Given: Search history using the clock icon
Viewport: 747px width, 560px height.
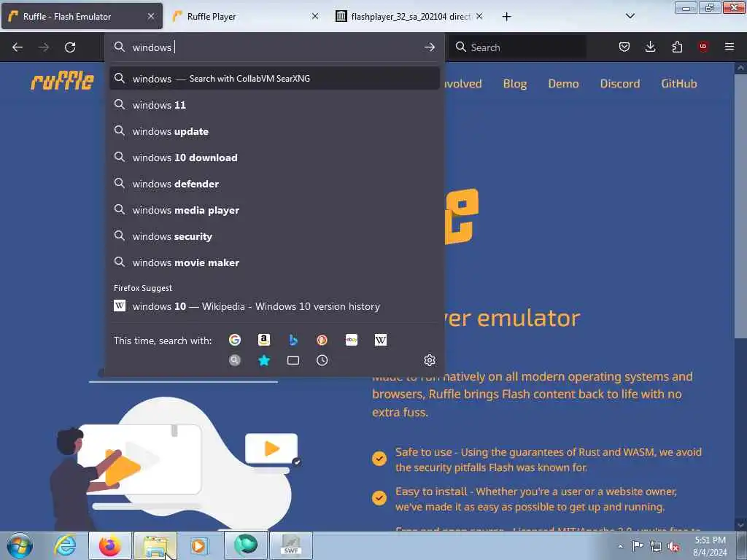Looking at the screenshot, I should point(322,360).
